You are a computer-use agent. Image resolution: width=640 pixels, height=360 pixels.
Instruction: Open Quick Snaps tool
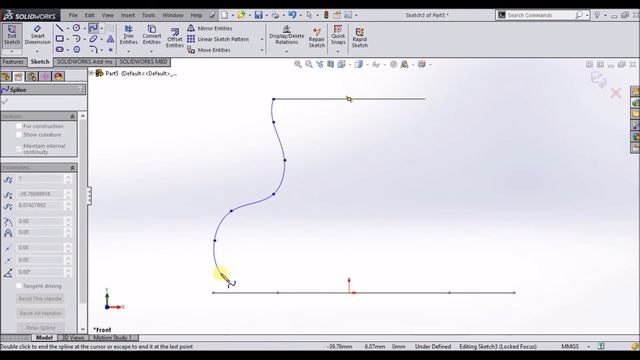[x=338, y=35]
